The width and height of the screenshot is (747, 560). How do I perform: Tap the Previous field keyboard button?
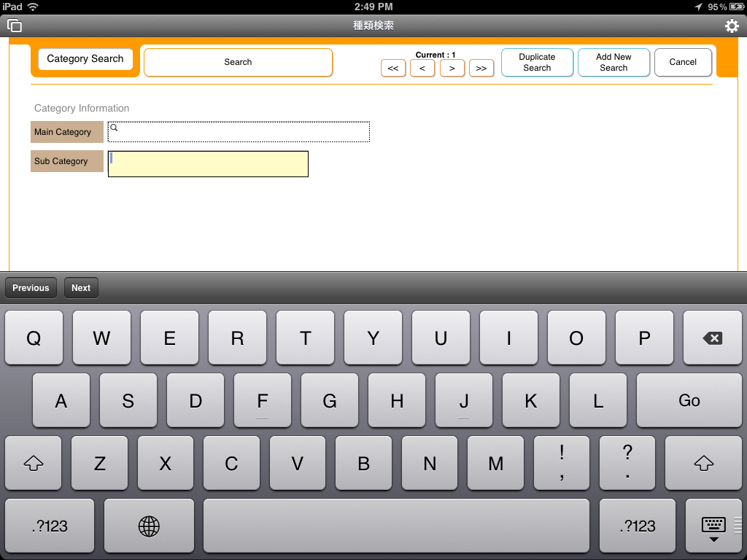[x=31, y=288]
